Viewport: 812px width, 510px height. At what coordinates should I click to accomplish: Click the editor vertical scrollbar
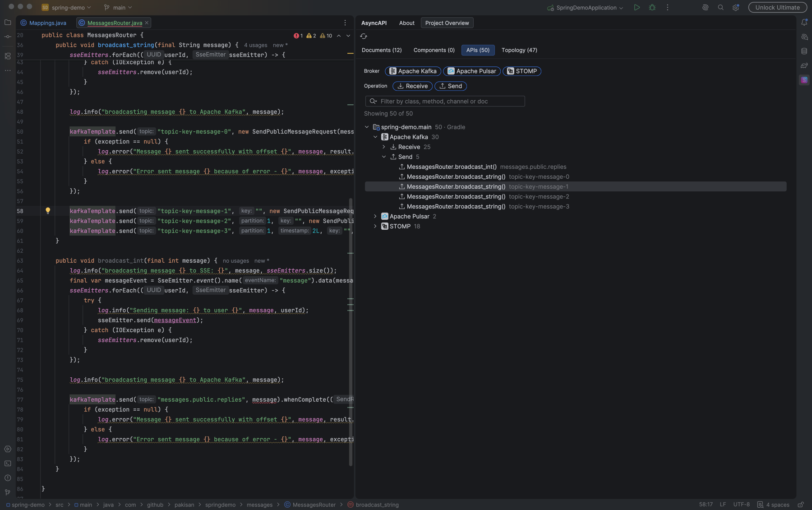pyautogui.click(x=351, y=332)
